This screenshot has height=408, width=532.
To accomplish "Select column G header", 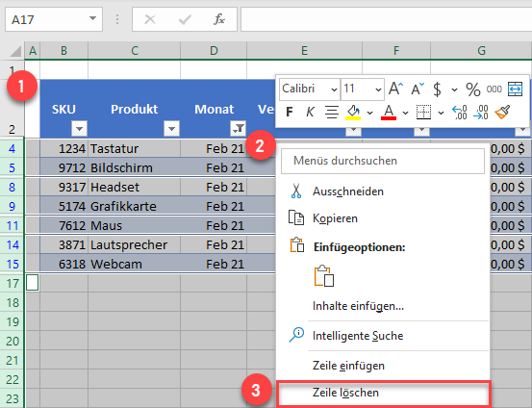I will (x=481, y=51).
